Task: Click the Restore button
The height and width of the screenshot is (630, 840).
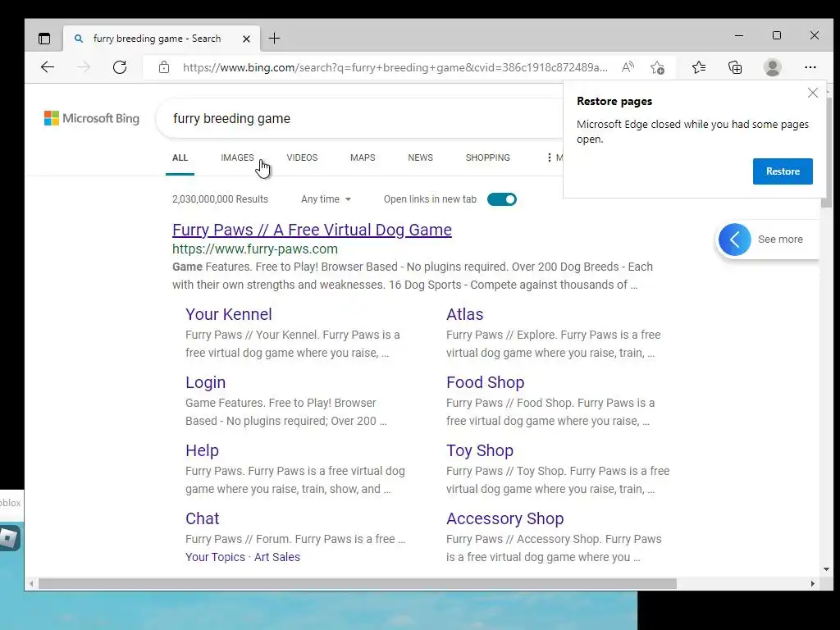Action: [x=783, y=171]
